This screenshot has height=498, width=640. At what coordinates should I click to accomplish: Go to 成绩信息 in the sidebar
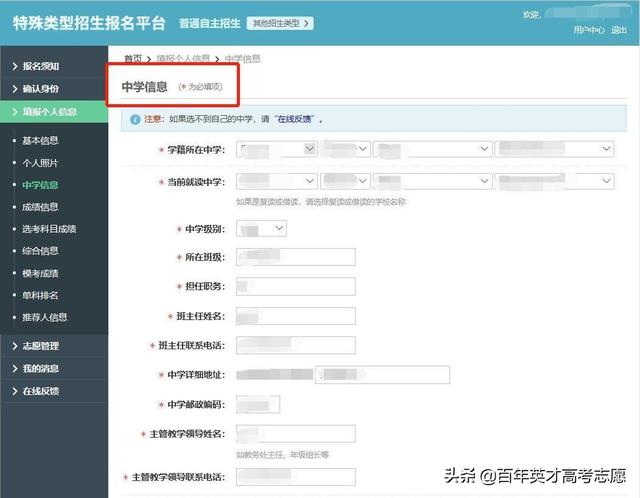tap(40, 207)
